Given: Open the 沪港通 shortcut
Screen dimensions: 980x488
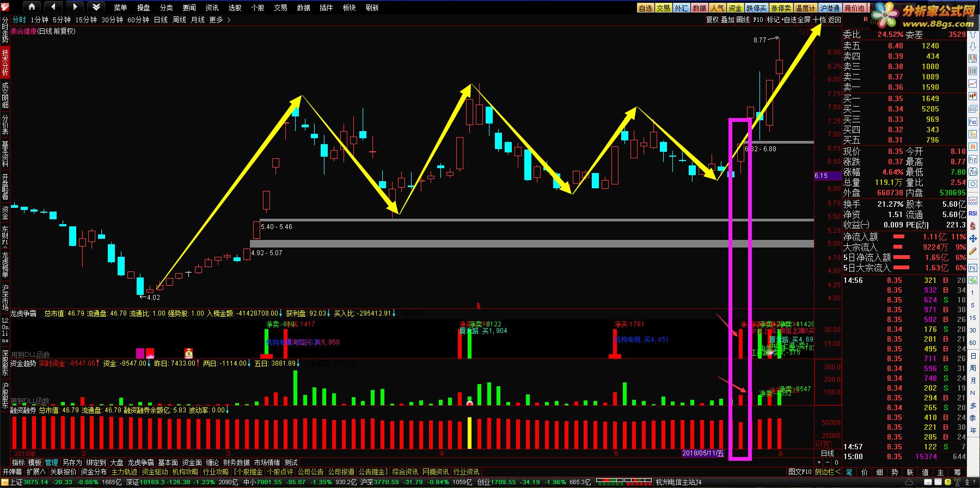Looking at the screenshot, I should point(830,8).
